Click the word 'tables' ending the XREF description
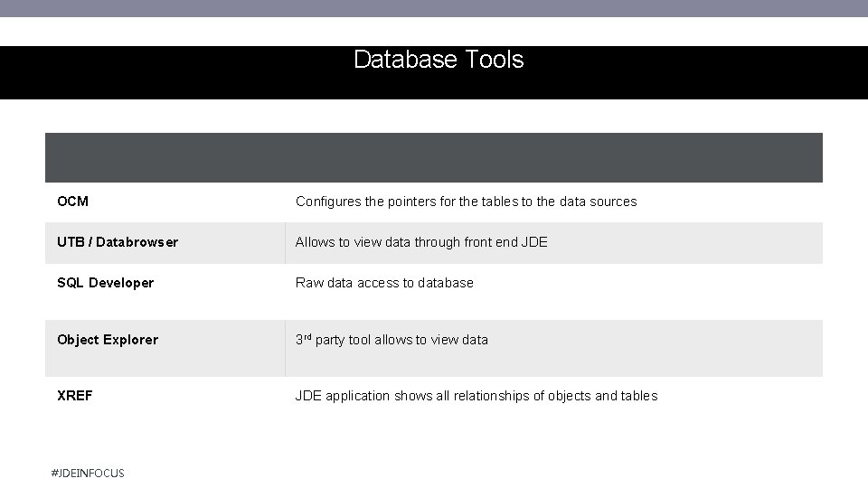Viewport: 868px width, 488px height. click(x=638, y=396)
